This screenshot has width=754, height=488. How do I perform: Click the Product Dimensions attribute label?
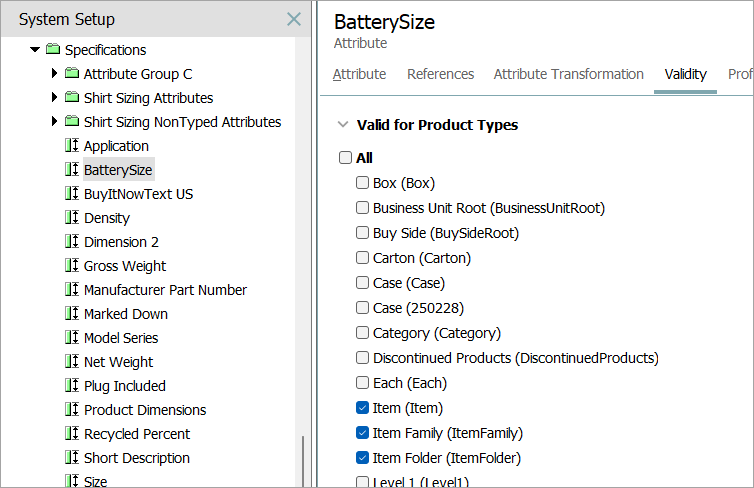click(x=145, y=410)
